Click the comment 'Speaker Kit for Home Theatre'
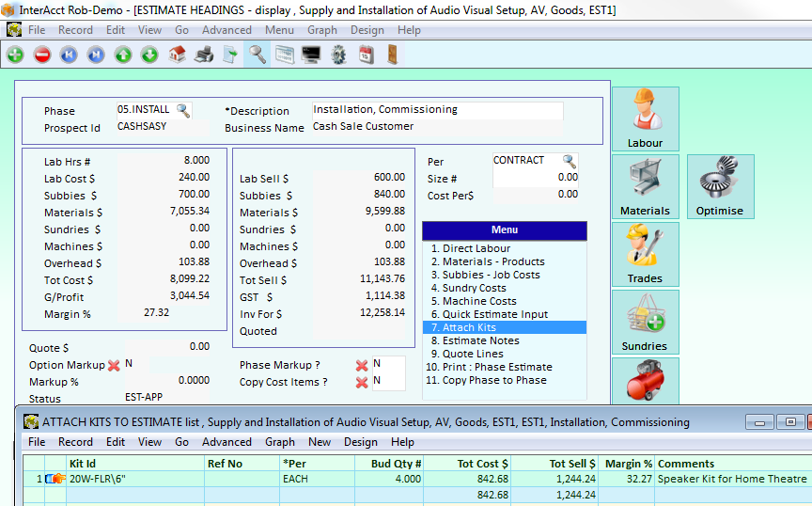 732,479
